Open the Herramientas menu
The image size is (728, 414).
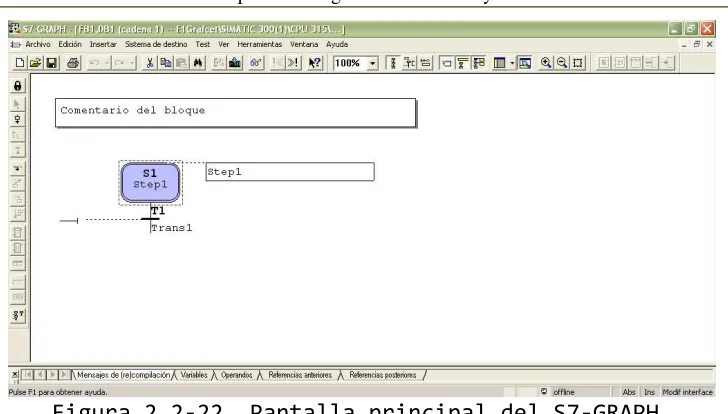pos(260,45)
